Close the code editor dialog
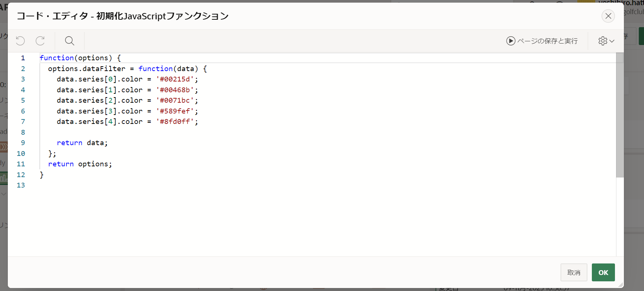Screen dimensions: 644x291 (608, 16)
